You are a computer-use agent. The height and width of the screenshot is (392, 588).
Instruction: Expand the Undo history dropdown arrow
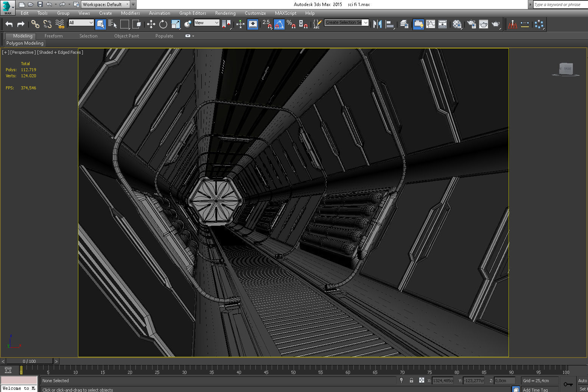pyautogui.click(x=56, y=5)
